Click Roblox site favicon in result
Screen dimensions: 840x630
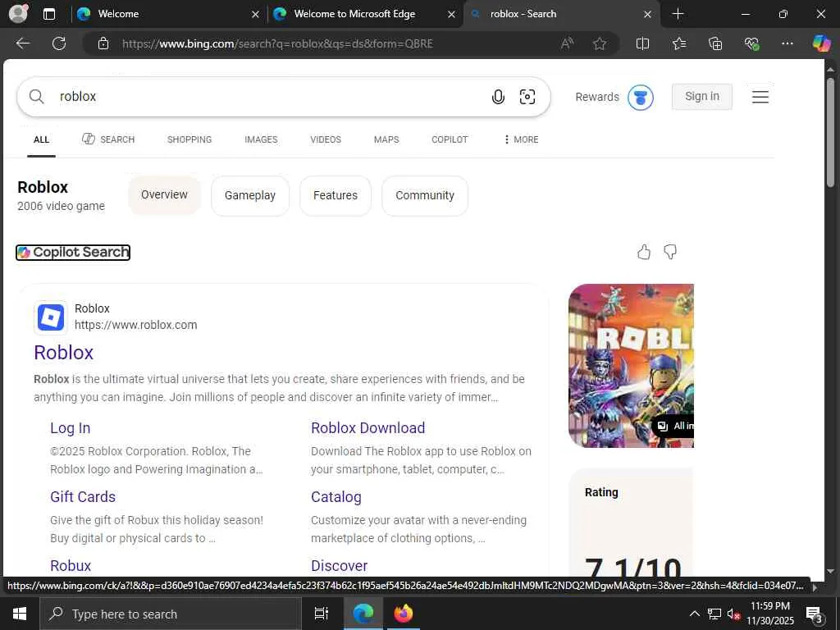(x=51, y=317)
